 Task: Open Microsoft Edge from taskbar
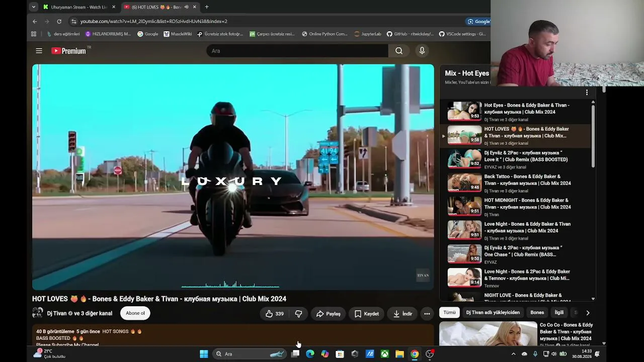point(310,354)
